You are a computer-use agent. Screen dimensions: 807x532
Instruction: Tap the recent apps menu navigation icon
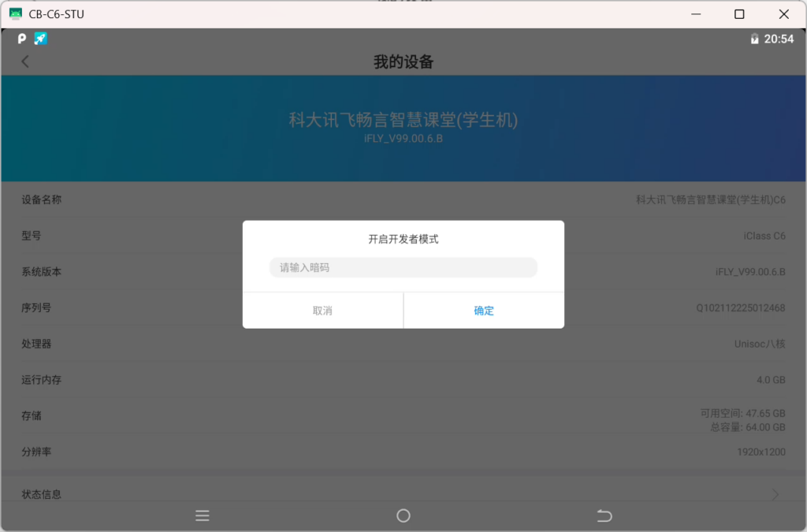click(203, 515)
